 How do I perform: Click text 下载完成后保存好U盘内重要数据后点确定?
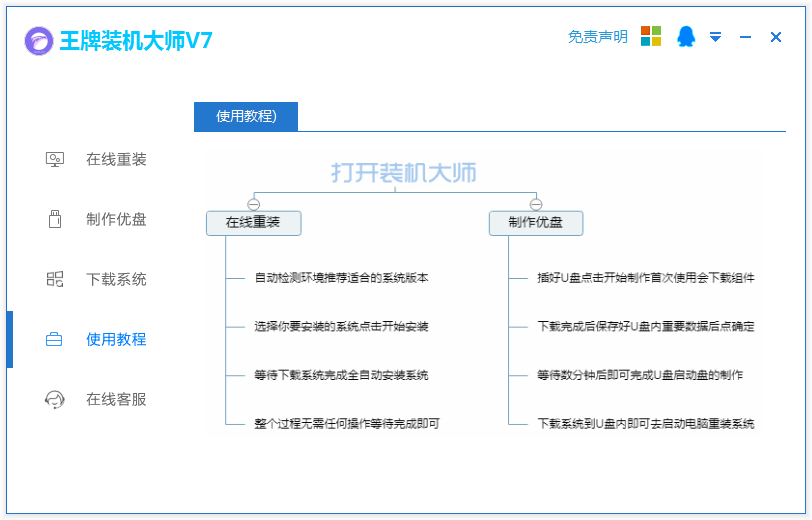(x=646, y=327)
